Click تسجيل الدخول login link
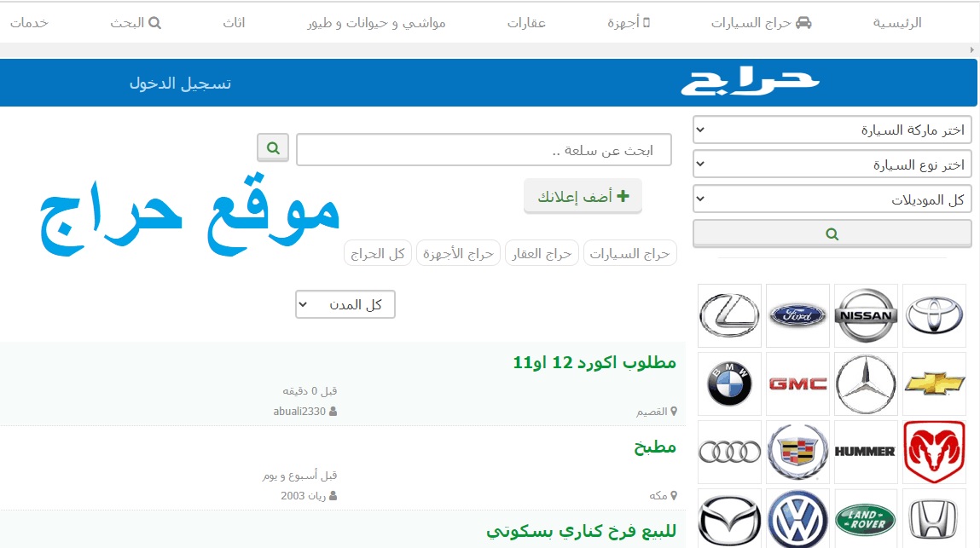The image size is (980, 548). pyautogui.click(x=180, y=84)
